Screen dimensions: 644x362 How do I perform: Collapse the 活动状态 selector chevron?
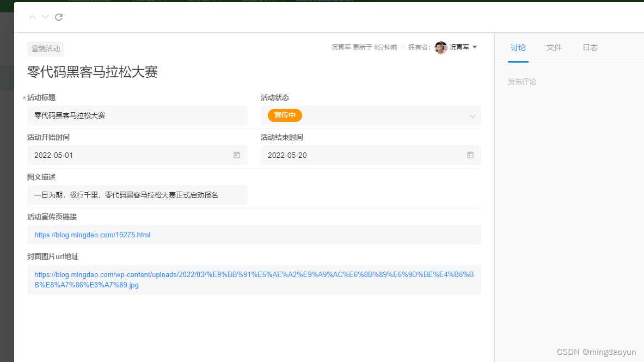tap(472, 115)
